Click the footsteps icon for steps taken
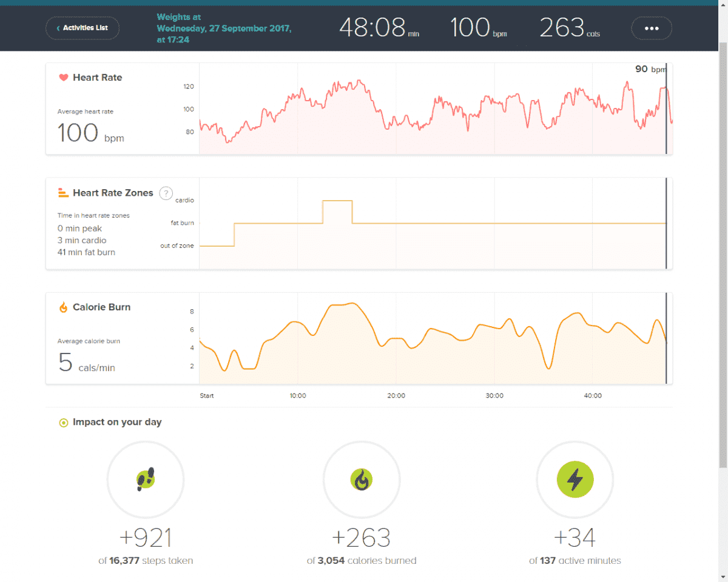Image resolution: width=728 pixels, height=582 pixels. (x=146, y=480)
